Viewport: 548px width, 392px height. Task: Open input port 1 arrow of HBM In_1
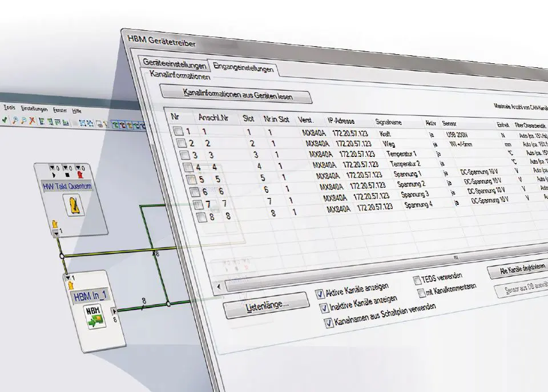point(67,278)
